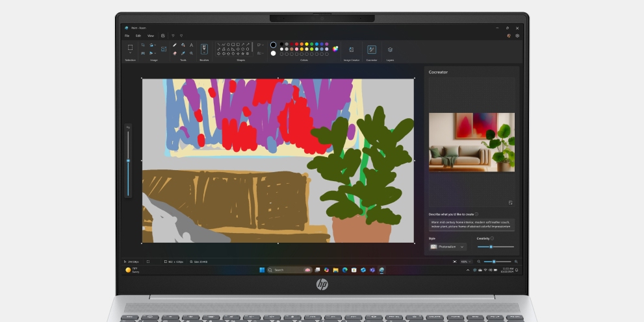Open the 100% zoom level dropdown
644x322 pixels.
point(466,262)
